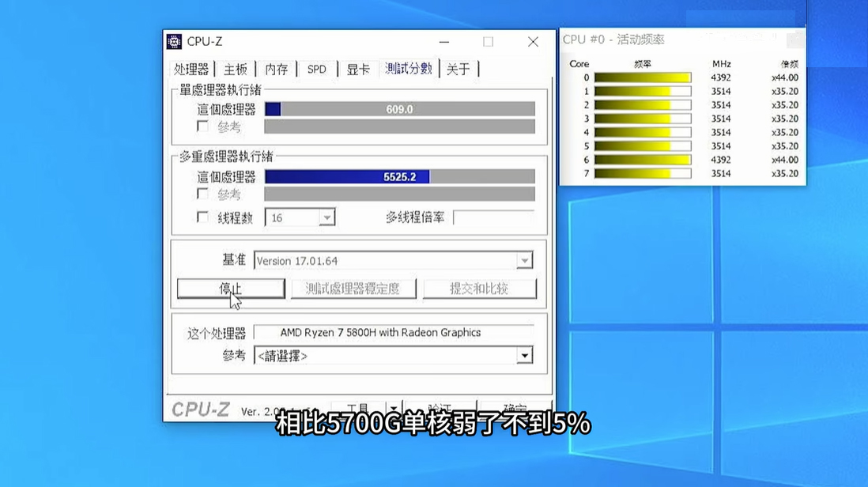Click Core 4's multiplier x35.20
This screenshot has height=487, width=868.
785,132
